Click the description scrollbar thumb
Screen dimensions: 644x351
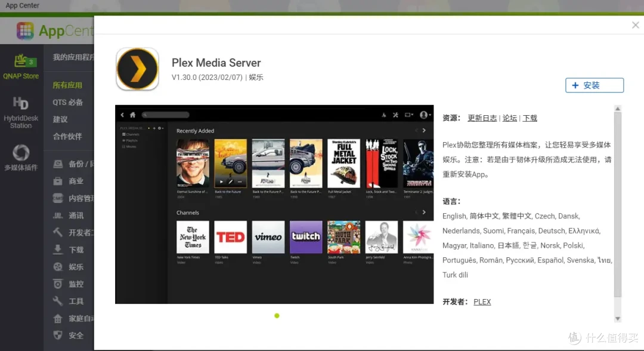[618, 204]
